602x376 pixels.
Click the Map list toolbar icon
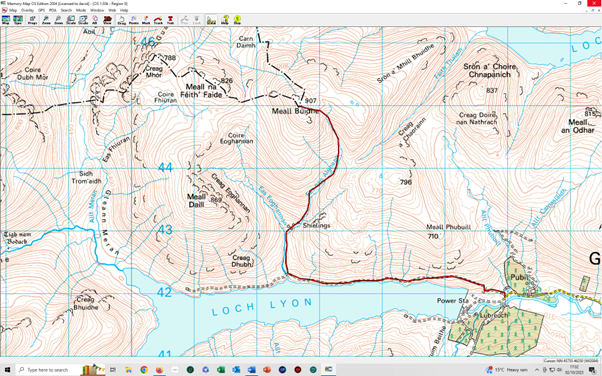pyautogui.click(x=6, y=20)
